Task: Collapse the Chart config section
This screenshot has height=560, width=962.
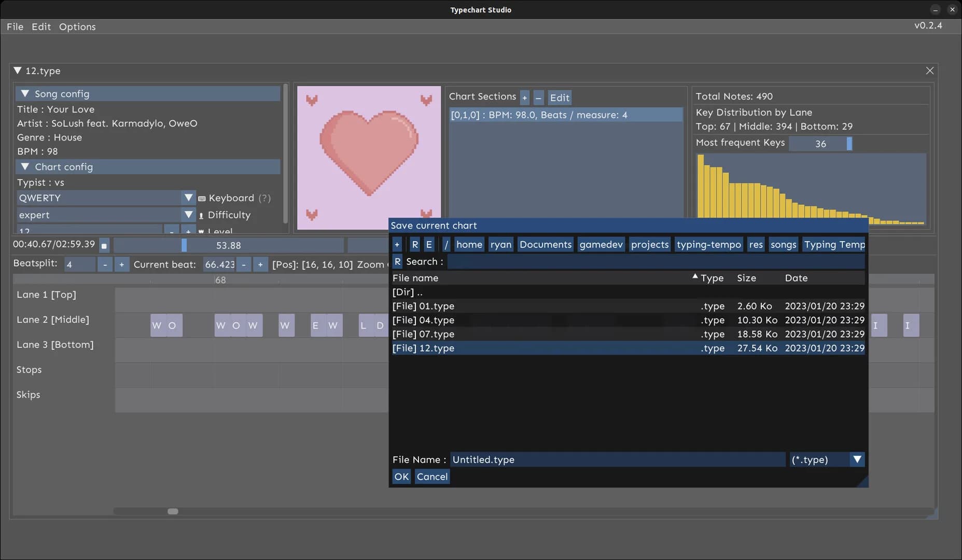Action: click(24, 167)
